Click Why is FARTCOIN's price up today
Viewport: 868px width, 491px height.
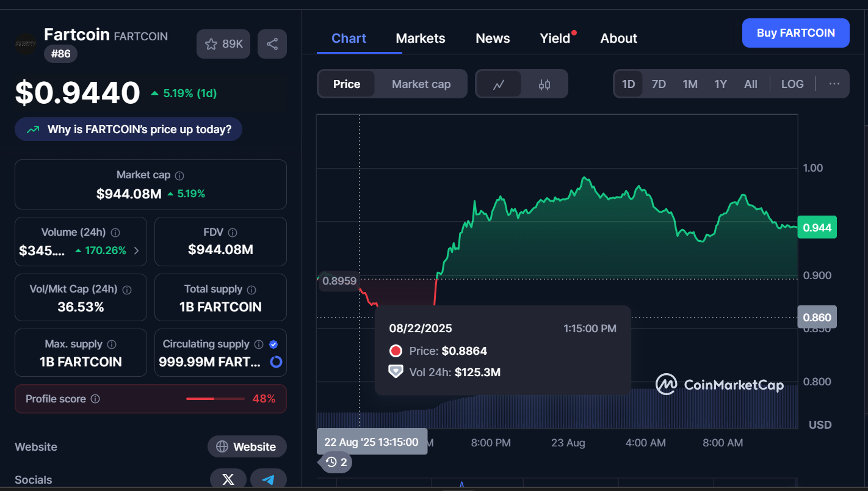click(x=128, y=129)
